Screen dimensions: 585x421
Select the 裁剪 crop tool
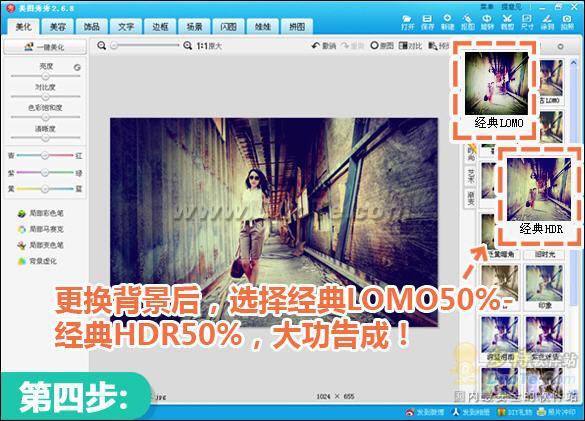[x=507, y=22]
